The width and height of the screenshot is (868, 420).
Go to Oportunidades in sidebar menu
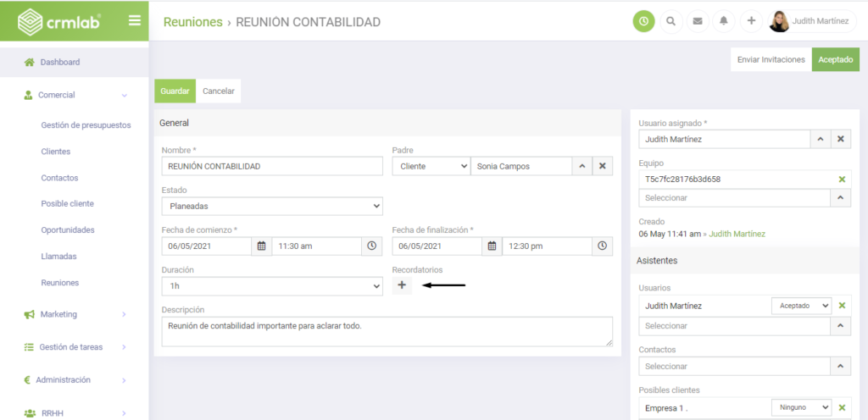(x=68, y=229)
